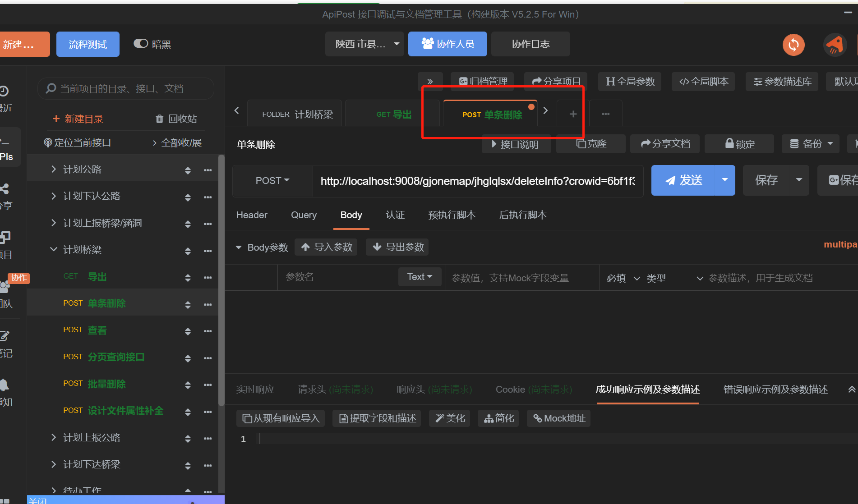Click the 锁定 lock button
Screen dimensions: 858x504
(739, 144)
